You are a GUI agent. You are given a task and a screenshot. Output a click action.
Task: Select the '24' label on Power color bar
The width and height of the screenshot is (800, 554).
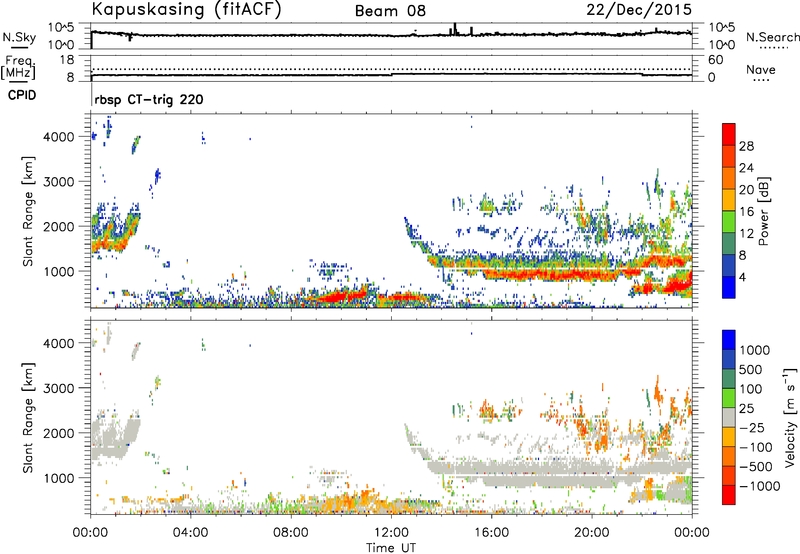746,168
